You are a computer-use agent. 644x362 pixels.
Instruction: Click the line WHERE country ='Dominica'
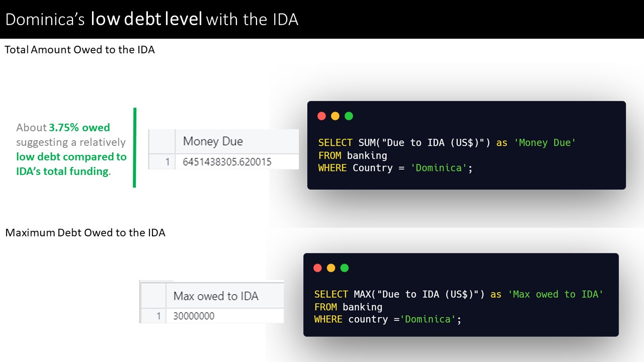click(388, 319)
